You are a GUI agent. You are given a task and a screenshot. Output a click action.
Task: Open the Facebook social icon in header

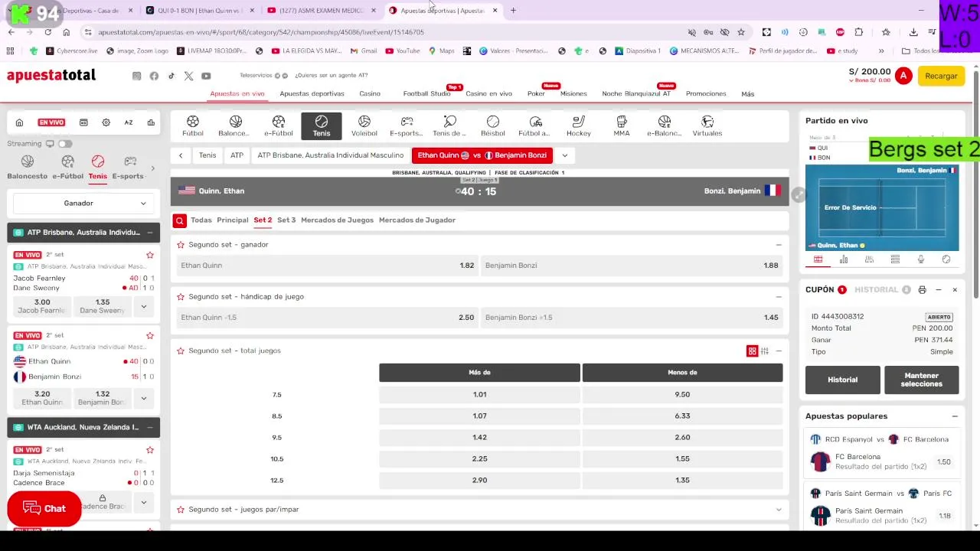(154, 76)
